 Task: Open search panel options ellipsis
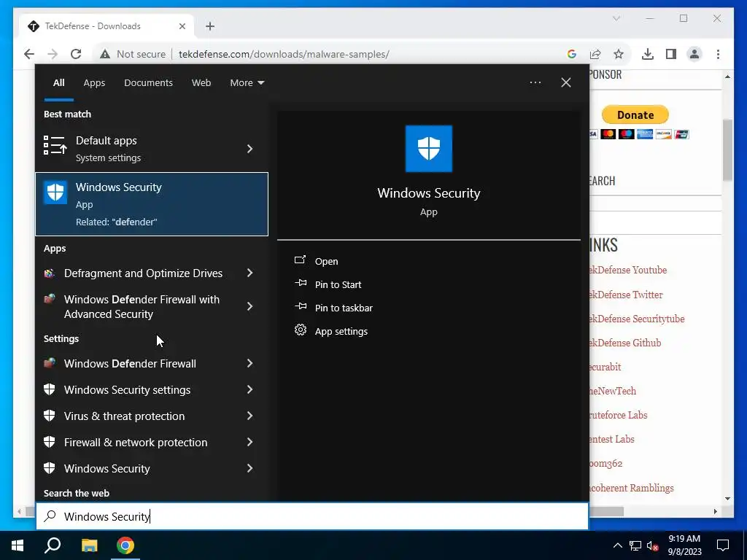point(535,82)
